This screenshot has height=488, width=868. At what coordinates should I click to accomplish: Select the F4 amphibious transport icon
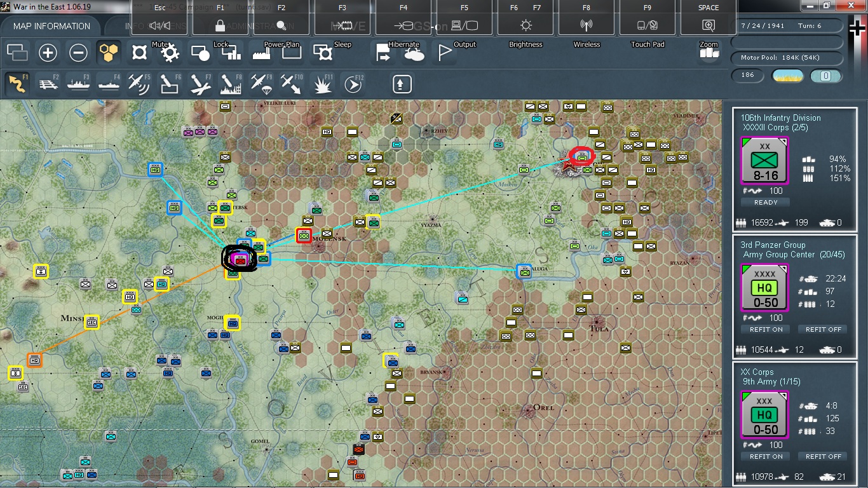pyautogui.click(x=109, y=84)
